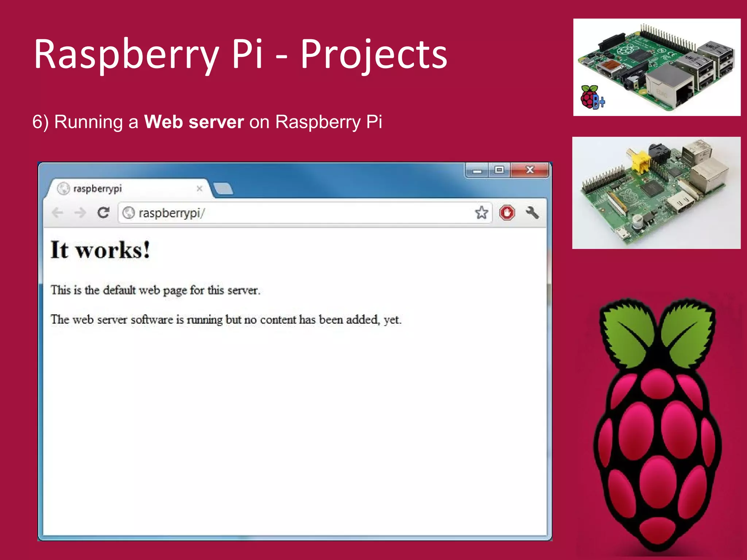Bookmark page with the star icon

[481, 213]
